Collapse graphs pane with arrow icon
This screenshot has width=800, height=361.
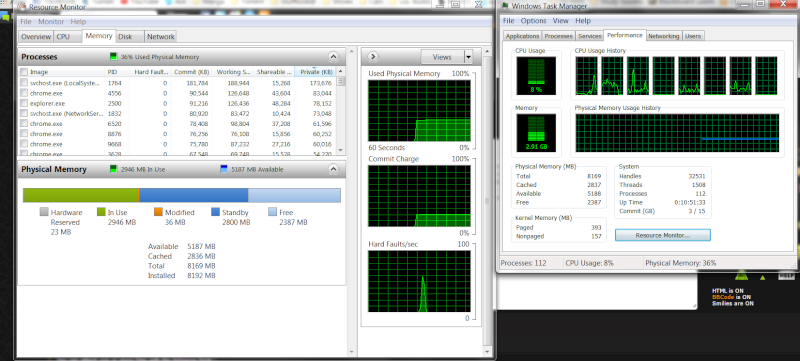(372, 57)
